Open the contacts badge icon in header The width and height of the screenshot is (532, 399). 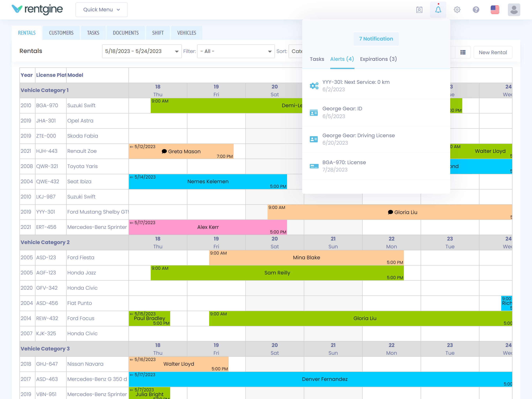click(419, 10)
